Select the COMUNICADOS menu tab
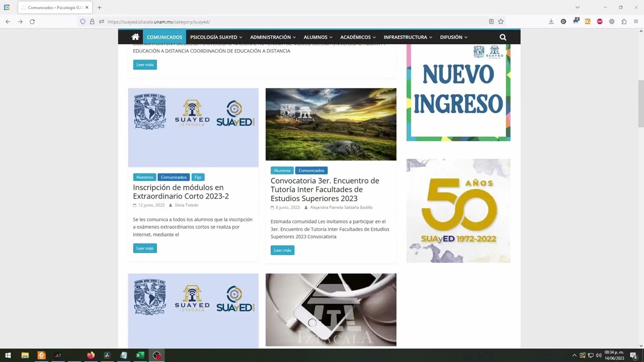The image size is (644, 362). coord(165,37)
